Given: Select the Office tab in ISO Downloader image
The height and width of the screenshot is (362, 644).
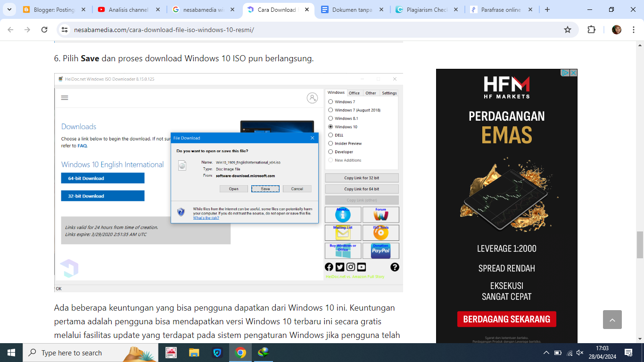Looking at the screenshot, I should click(354, 93).
